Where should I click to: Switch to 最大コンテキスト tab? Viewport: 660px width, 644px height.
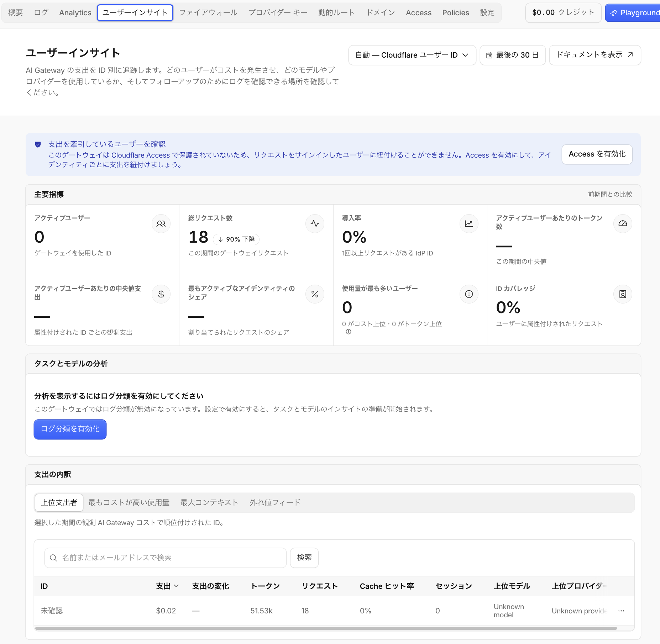pos(209,503)
